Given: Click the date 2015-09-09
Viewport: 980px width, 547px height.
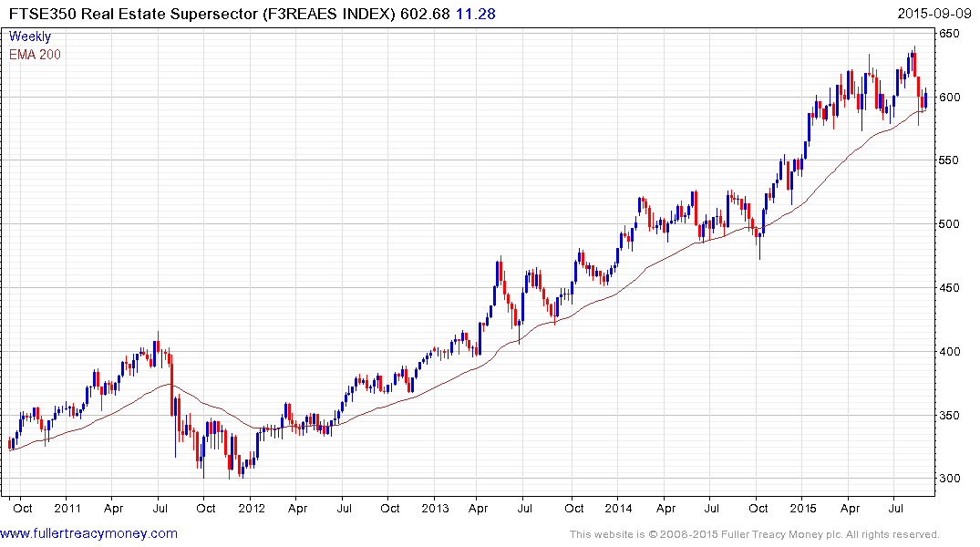Looking at the screenshot, I should pos(934,14).
